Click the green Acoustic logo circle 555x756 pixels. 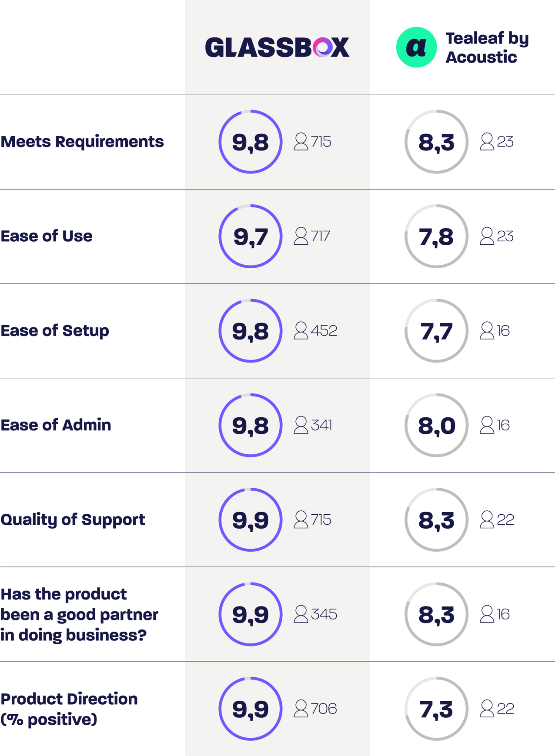pos(416,47)
